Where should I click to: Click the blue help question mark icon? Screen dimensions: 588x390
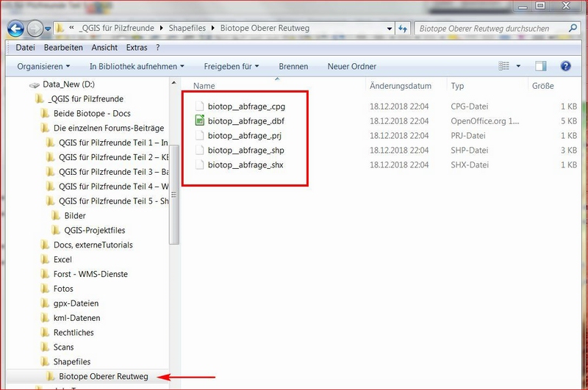point(565,66)
